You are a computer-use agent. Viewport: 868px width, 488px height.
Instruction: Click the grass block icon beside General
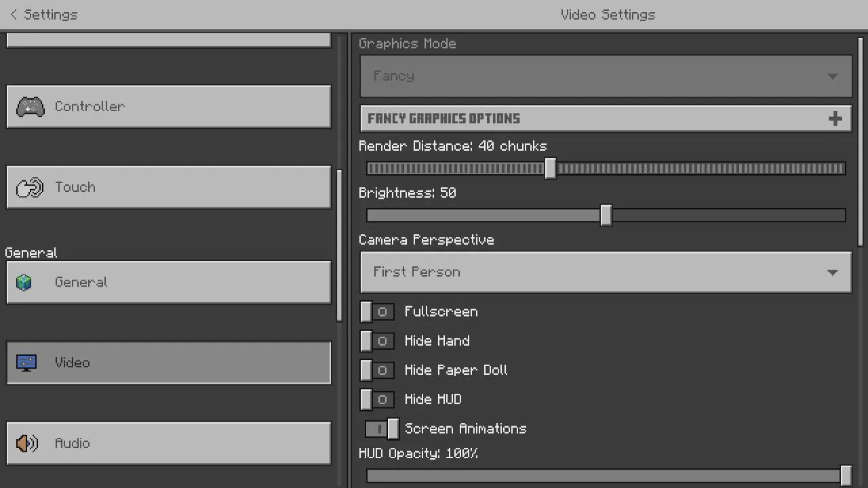pos(24,282)
